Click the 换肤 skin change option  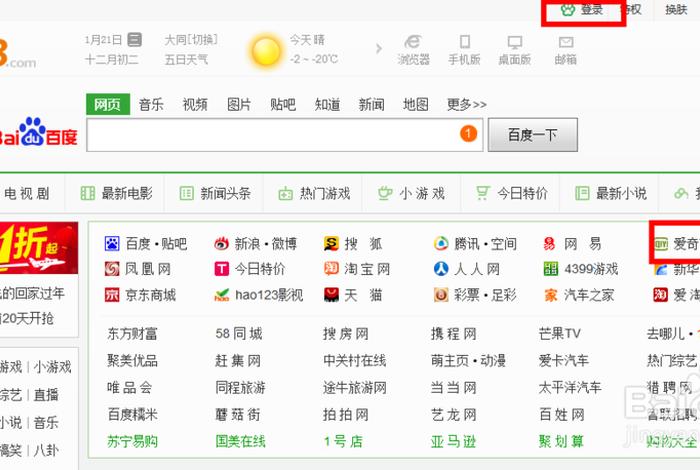coord(676,10)
